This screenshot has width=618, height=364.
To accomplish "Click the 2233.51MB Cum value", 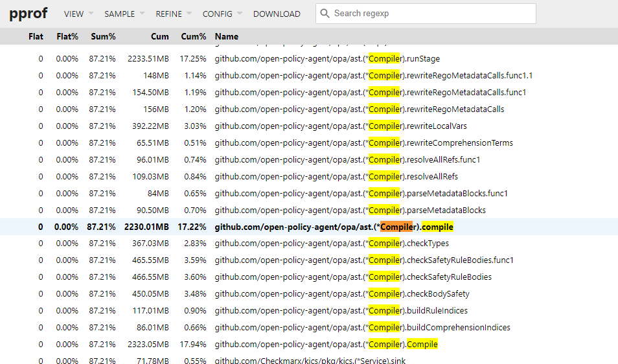I will click(148, 59).
